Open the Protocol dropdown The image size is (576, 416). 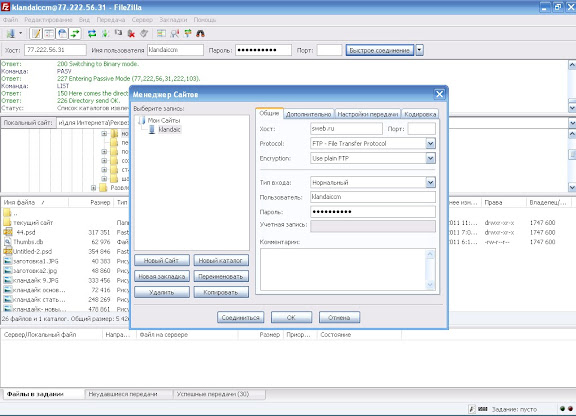pyautogui.click(x=431, y=143)
